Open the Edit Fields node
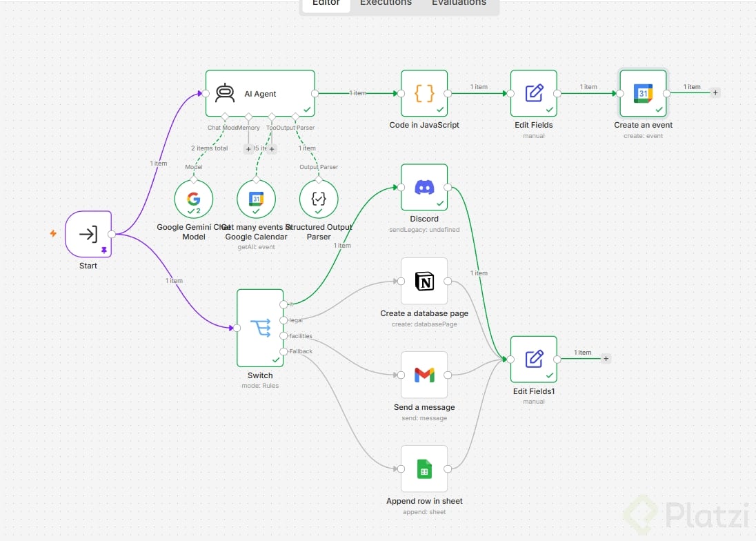 tap(534, 94)
